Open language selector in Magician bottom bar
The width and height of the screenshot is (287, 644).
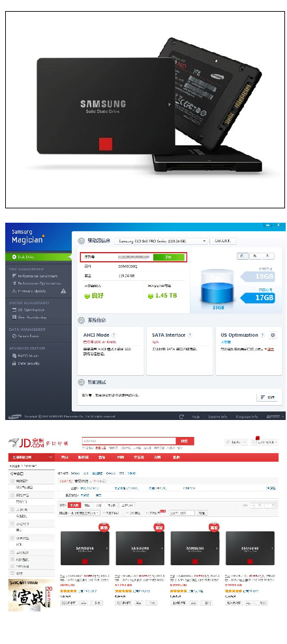[275, 417]
